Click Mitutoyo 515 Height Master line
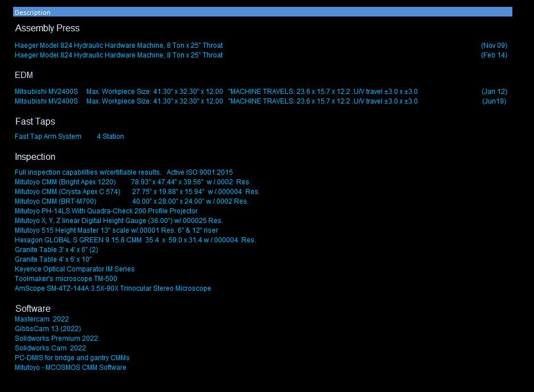The image size is (534, 392). (117, 230)
